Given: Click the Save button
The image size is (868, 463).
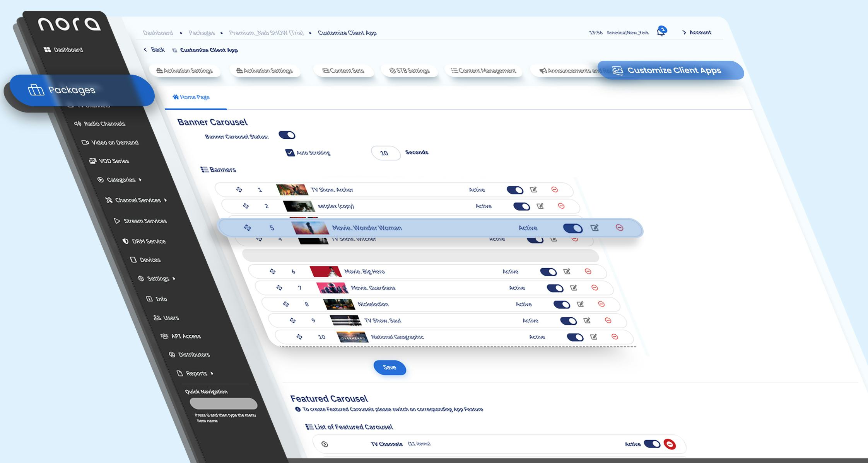Looking at the screenshot, I should (x=390, y=368).
